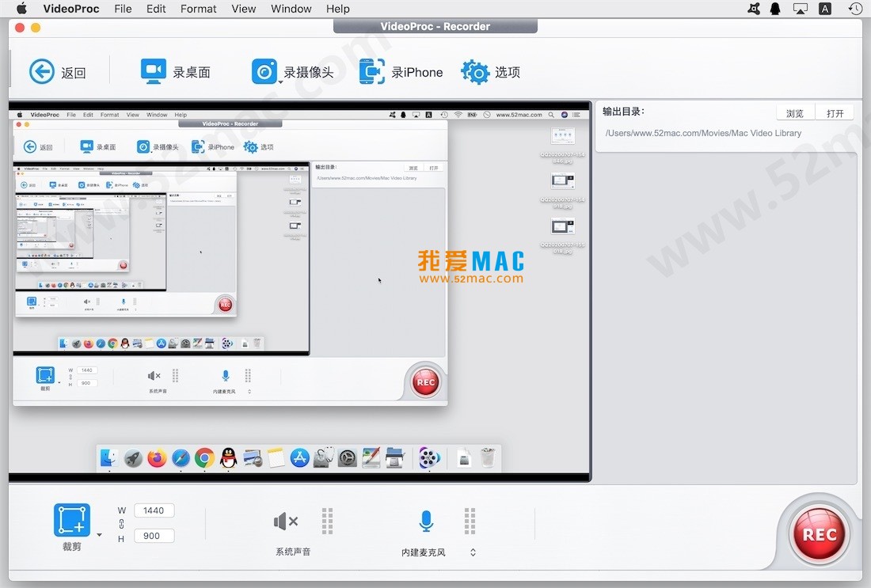
Task: Click the small REC button inside the preview
Action: [x=426, y=382]
